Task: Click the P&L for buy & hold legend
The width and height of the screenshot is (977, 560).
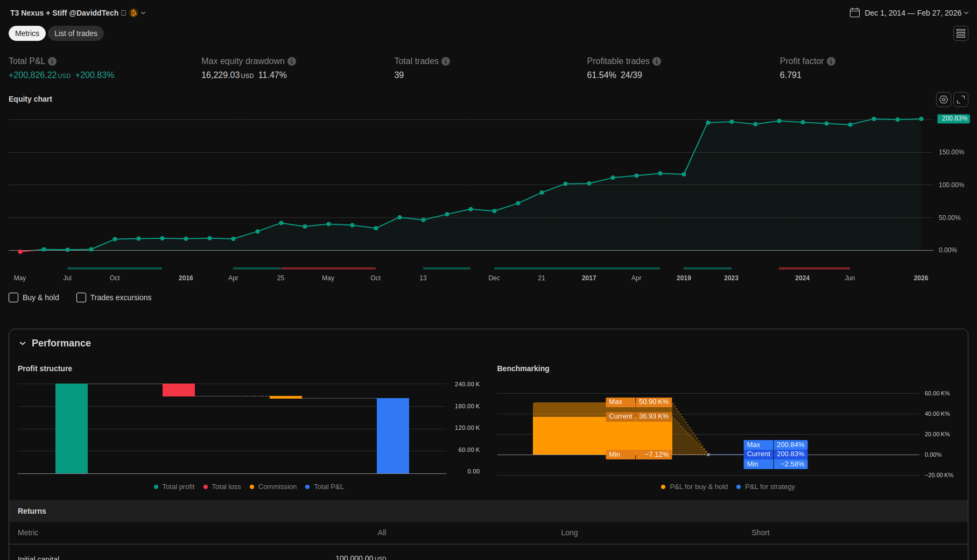Action: click(694, 487)
